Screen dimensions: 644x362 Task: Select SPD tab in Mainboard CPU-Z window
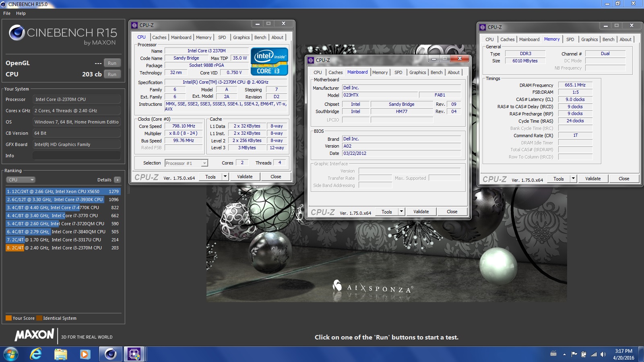[398, 72]
